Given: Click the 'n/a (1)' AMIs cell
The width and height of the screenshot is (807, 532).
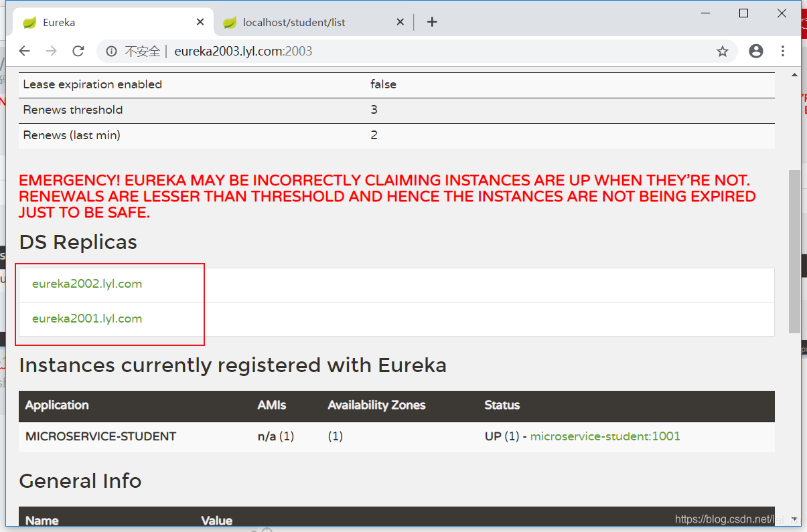Looking at the screenshot, I should coord(276,436).
